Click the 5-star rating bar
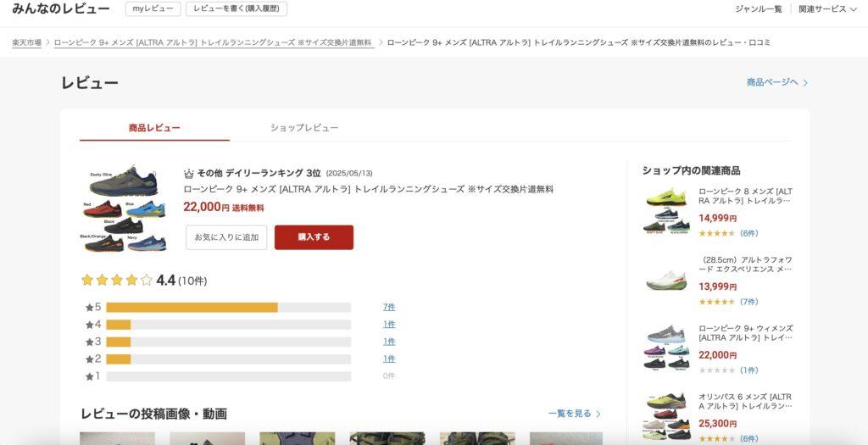 click(229, 307)
